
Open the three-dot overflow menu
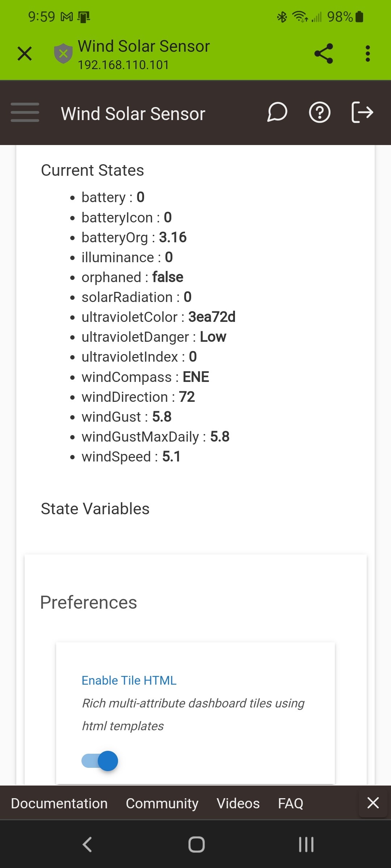(x=368, y=54)
